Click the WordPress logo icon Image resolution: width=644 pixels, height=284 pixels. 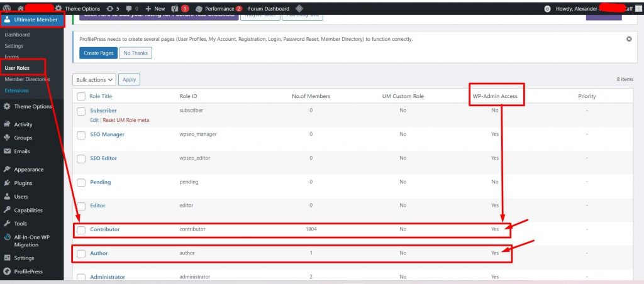(6, 8)
